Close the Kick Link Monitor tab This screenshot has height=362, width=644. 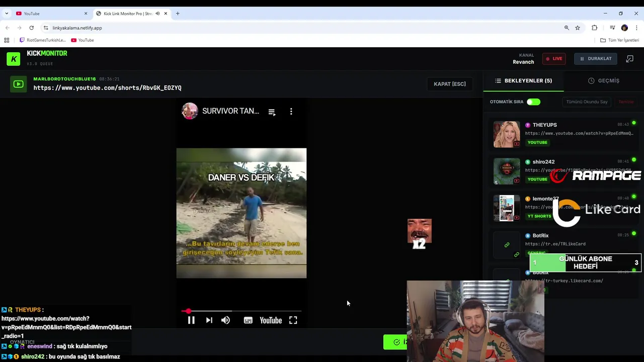pos(166,14)
